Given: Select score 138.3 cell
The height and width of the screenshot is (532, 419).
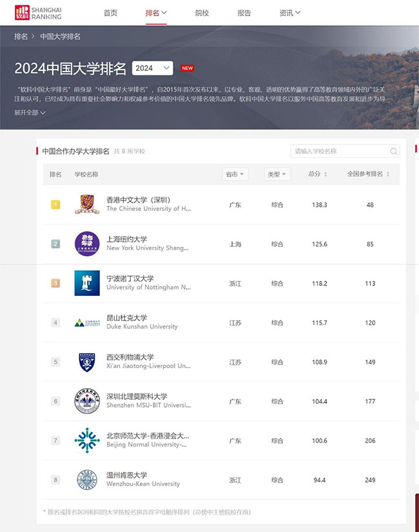Looking at the screenshot, I should coord(320,205).
